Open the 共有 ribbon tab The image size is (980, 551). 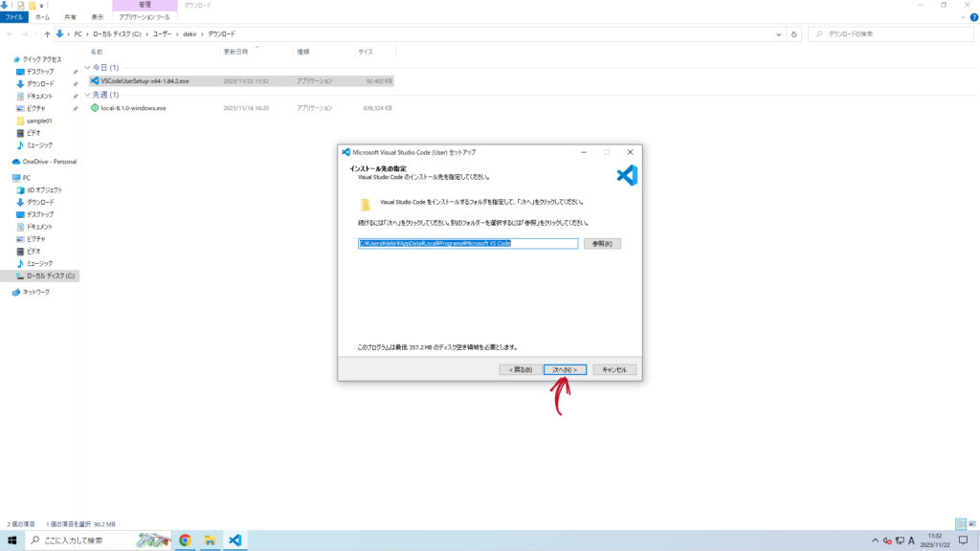coord(70,17)
